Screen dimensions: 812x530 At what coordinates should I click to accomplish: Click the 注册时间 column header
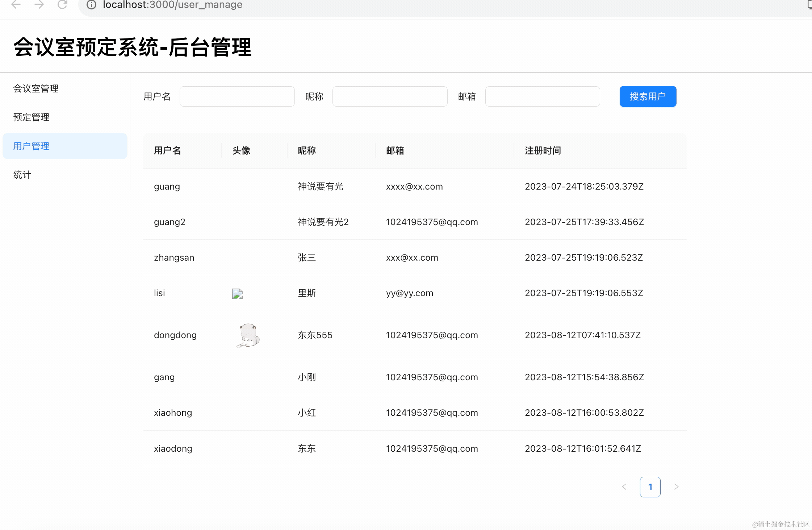(x=543, y=150)
